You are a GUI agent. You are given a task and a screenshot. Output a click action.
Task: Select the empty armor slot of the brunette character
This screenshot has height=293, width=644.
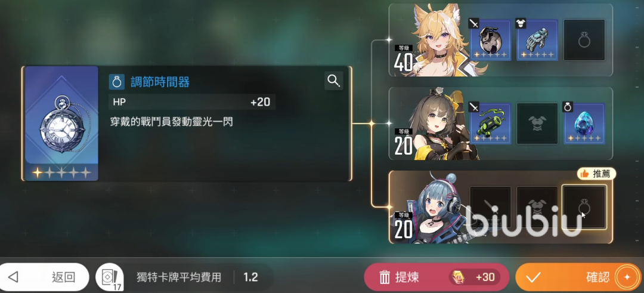click(537, 124)
